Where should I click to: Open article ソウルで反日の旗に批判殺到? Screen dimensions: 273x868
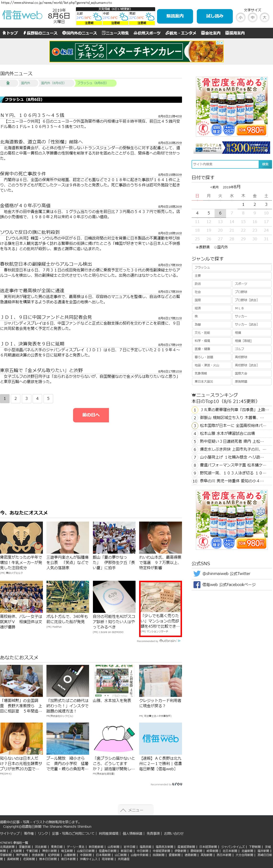pyautogui.click(x=30, y=232)
